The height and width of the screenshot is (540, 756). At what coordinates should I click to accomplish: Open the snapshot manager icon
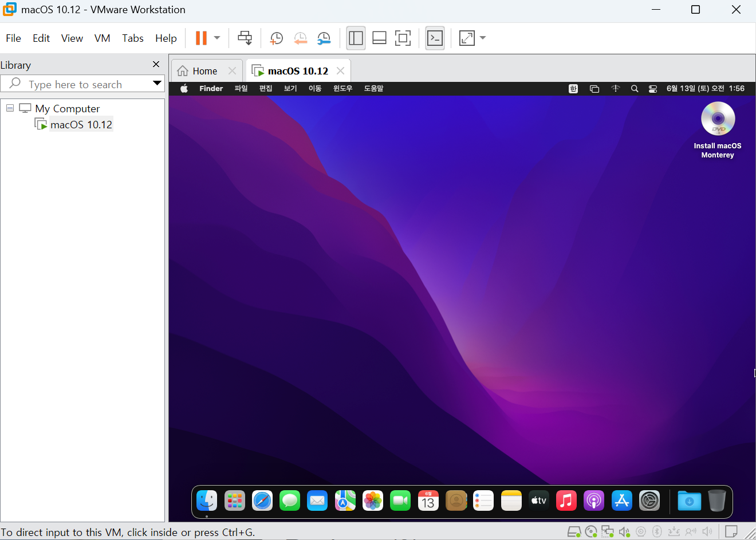click(x=324, y=38)
